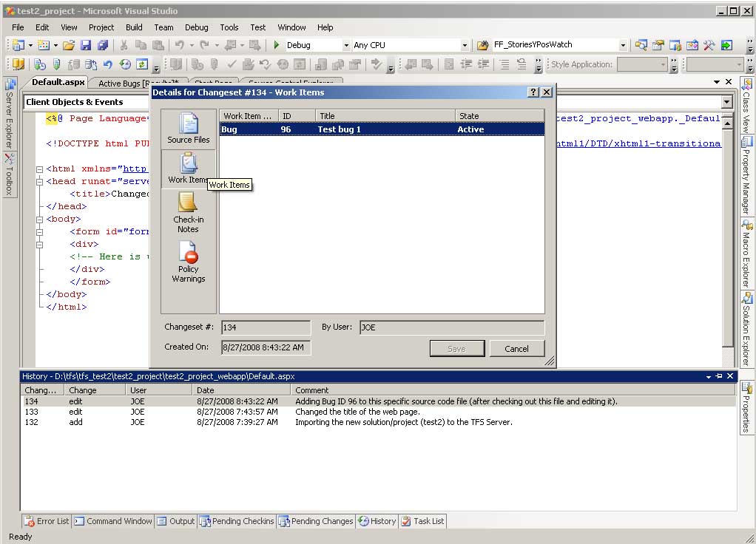Click the Start Debugging green arrow

coord(276,45)
